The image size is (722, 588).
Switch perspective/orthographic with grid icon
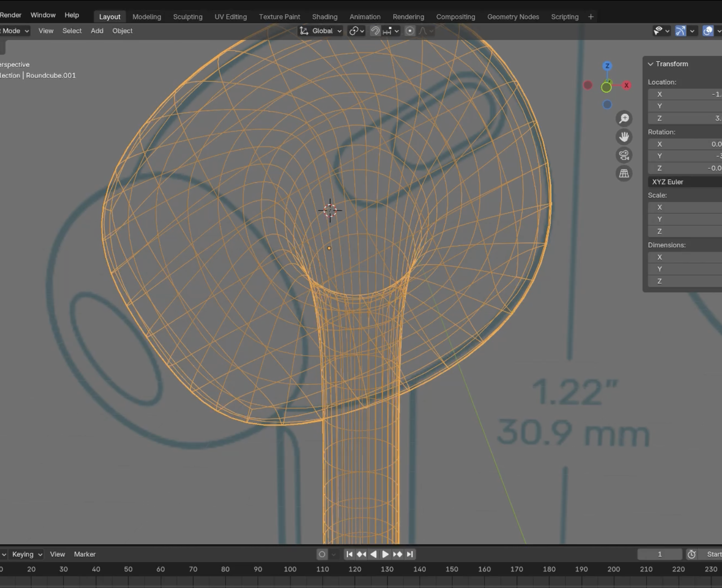pyautogui.click(x=624, y=173)
